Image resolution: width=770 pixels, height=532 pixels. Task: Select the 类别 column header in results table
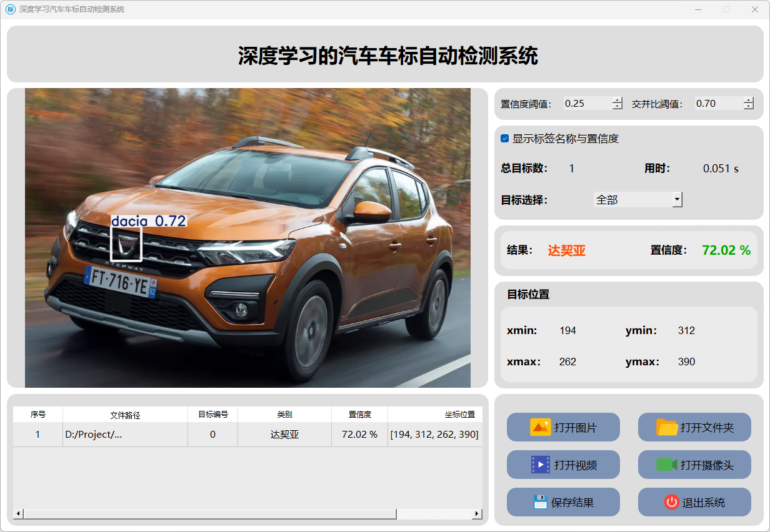[x=284, y=415]
